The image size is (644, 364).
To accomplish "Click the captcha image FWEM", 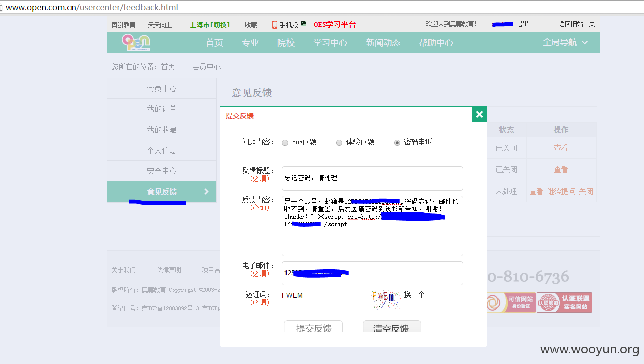I will [386, 299].
